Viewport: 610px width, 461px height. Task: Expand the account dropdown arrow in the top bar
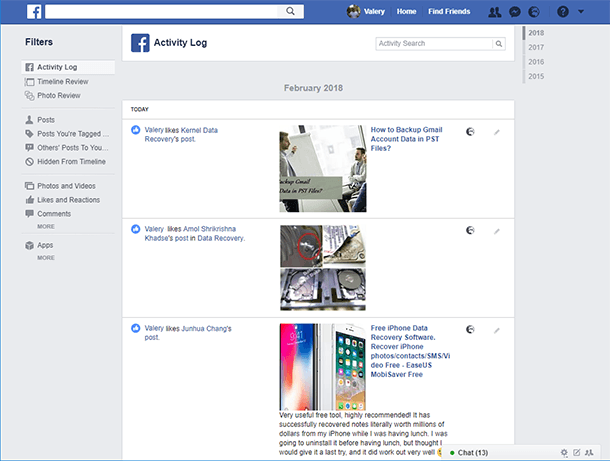pyautogui.click(x=580, y=12)
